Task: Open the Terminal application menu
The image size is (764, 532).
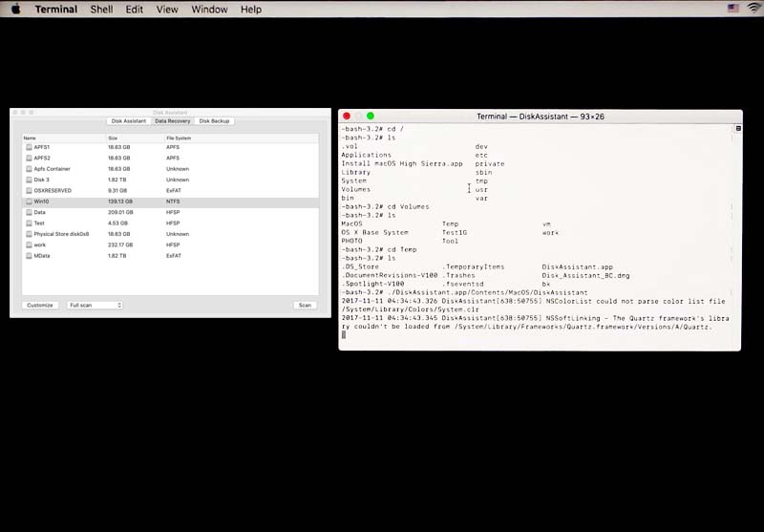Action: click(x=56, y=10)
